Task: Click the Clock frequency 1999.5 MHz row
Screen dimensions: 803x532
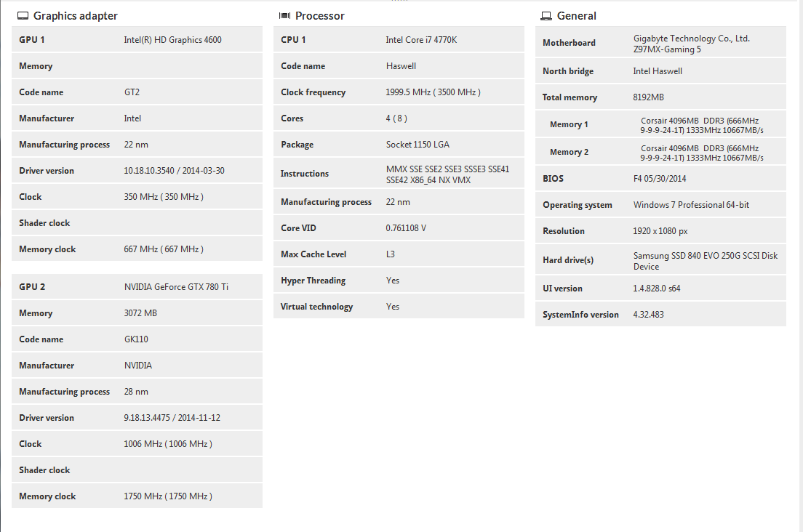Action: coord(399,92)
